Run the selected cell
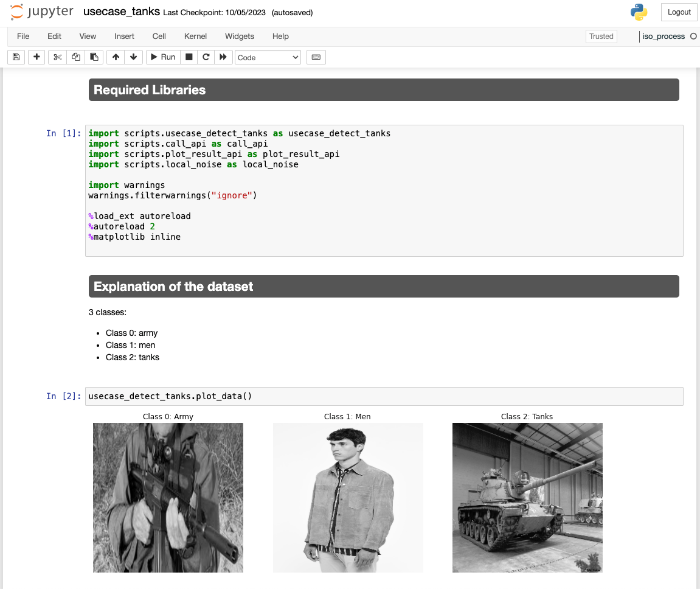Image resolution: width=700 pixels, height=589 pixels. (x=162, y=57)
